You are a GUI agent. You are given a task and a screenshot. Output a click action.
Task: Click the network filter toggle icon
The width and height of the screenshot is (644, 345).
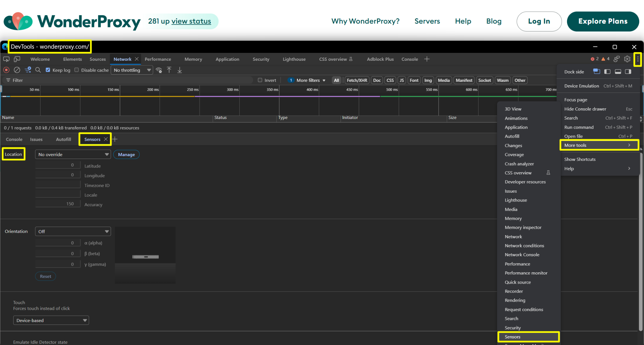[x=28, y=70]
